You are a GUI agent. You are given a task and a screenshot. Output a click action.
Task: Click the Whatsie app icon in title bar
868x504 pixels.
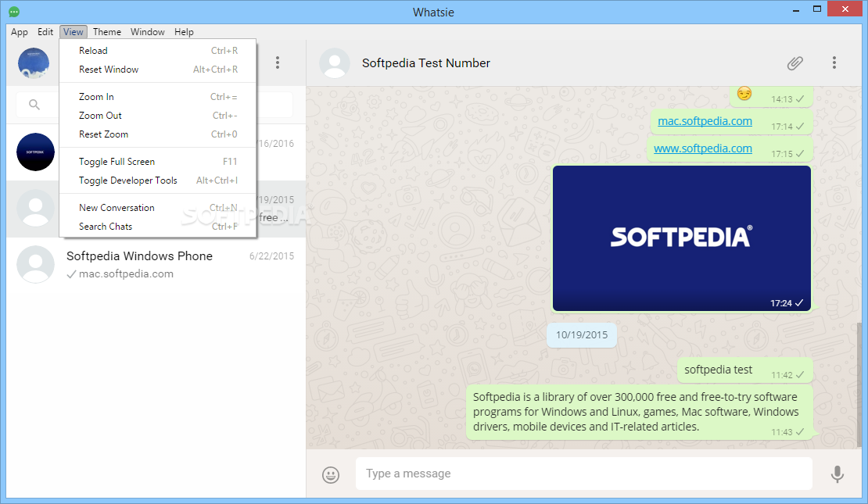14,12
